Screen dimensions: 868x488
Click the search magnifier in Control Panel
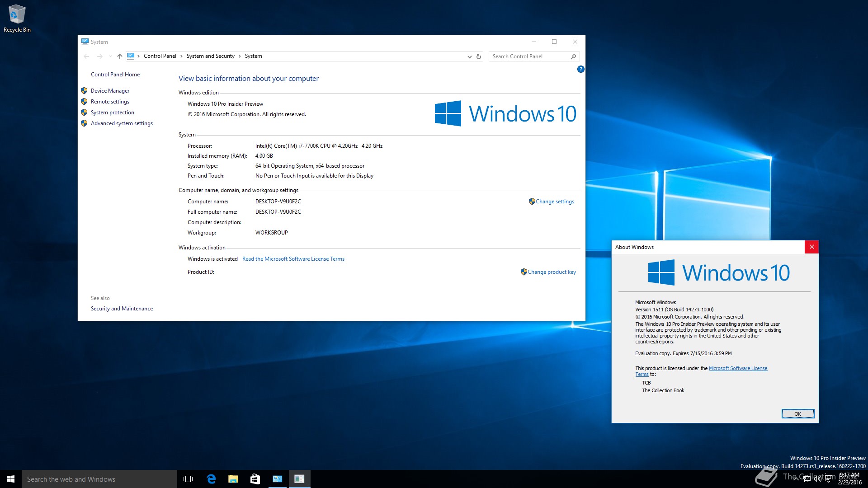click(573, 56)
